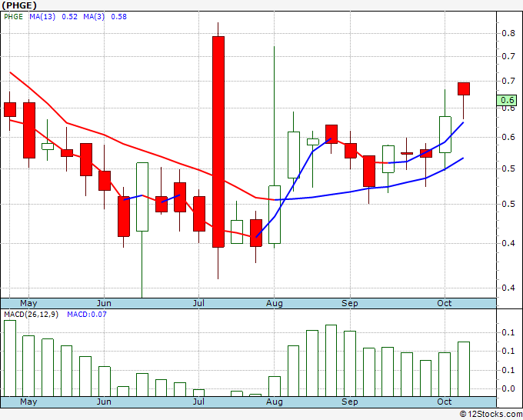Image resolution: width=523 pixels, height=420 pixels.
Task: Select the 0.58 moving average value
Action: (118, 17)
